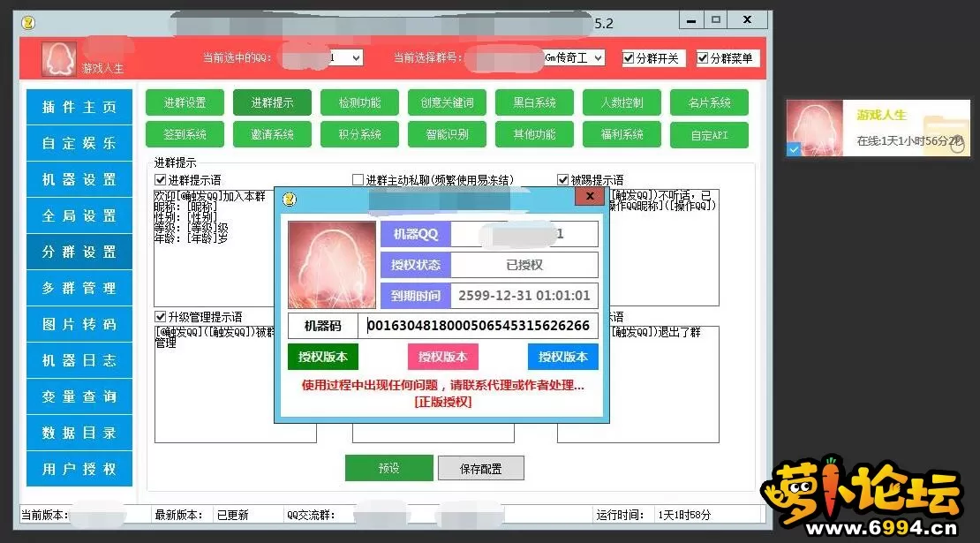The width and height of the screenshot is (980, 543).
Task: Switch to 全局设置 sidebar page
Action: 79,215
